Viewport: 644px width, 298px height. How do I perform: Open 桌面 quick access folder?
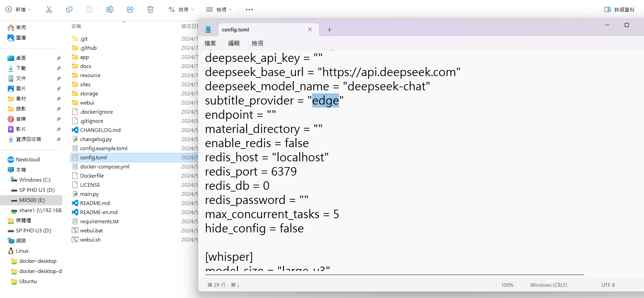17,58
